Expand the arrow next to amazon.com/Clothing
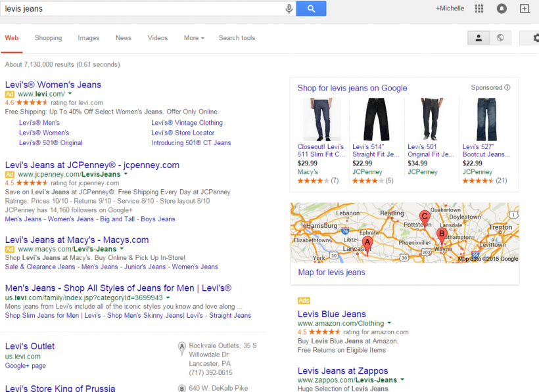Viewport: 539px width, 392px height. [x=389, y=322]
